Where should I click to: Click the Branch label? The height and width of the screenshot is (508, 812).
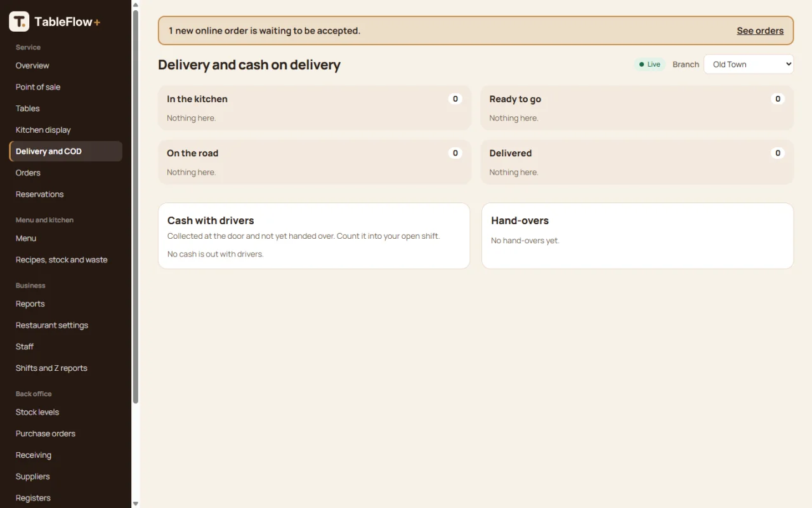(686, 64)
